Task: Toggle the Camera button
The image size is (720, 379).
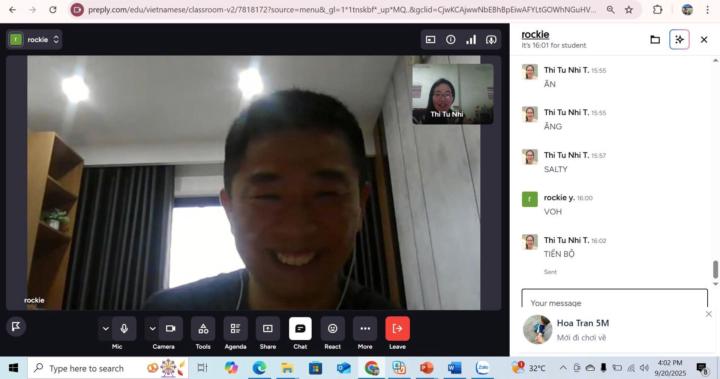Action: pyautogui.click(x=171, y=328)
